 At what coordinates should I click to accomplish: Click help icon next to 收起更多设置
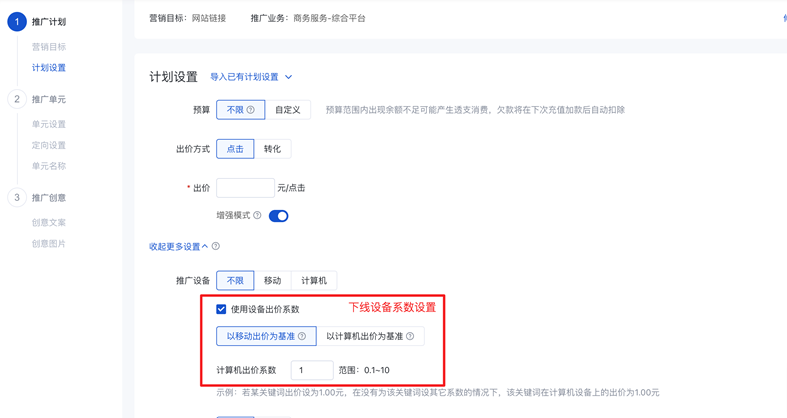tap(216, 246)
